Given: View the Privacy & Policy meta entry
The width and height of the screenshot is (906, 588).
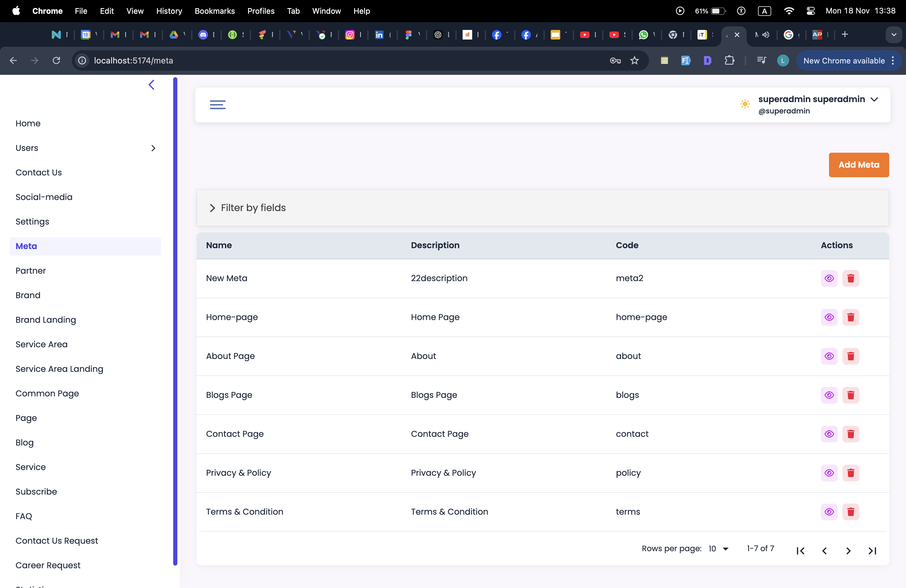Looking at the screenshot, I should point(829,473).
